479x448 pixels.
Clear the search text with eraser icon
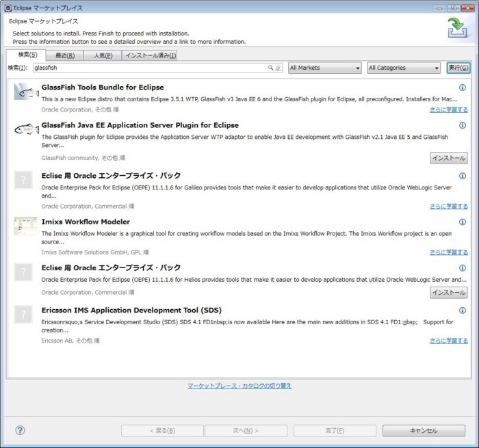[278, 68]
